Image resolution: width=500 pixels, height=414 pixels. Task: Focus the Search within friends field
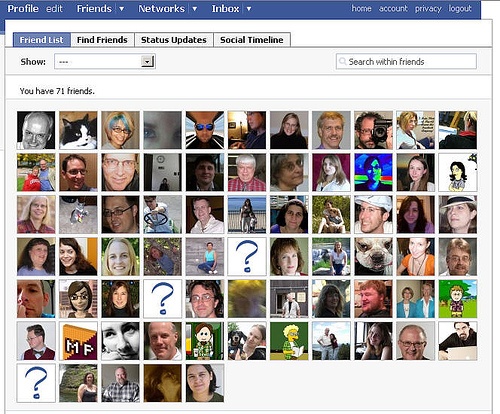406,62
